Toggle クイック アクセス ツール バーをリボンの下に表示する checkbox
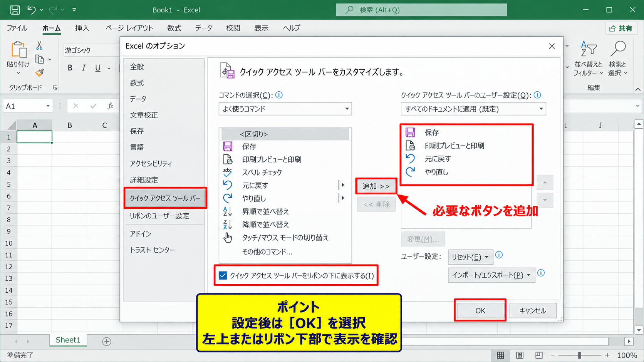 tap(223, 275)
